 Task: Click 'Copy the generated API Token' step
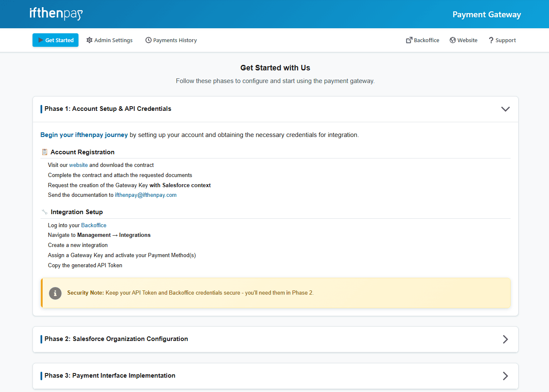tap(85, 266)
